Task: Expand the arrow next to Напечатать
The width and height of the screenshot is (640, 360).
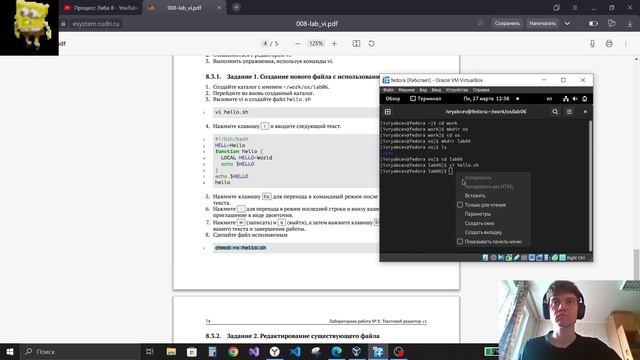Action: click(567, 23)
